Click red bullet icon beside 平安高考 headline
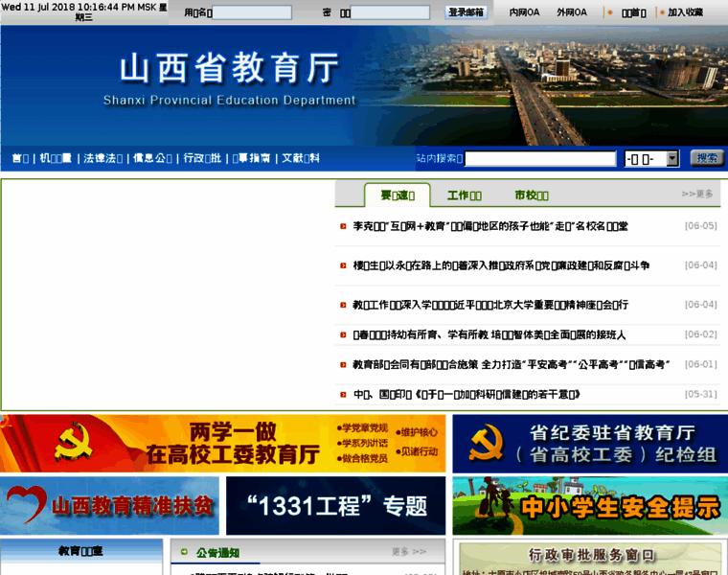This screenshot has height=575, width=728. (343, 364)
